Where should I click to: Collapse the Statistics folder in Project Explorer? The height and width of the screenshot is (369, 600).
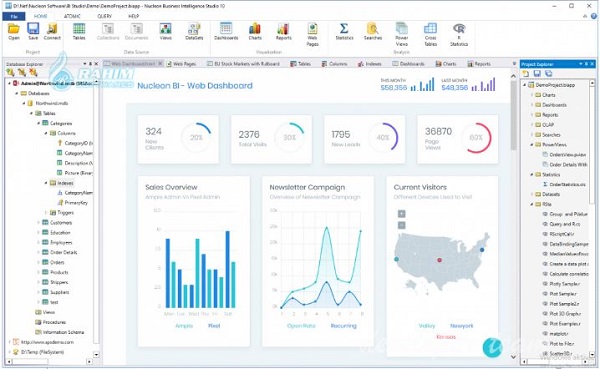click(x=532, y=175)
